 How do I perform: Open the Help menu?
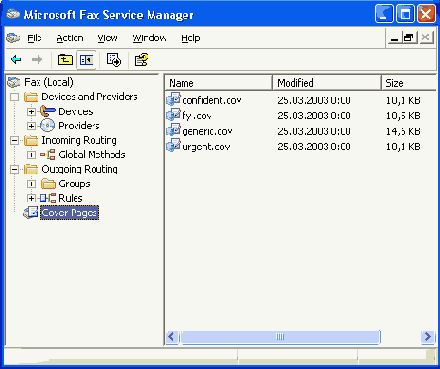pos(191,38)
